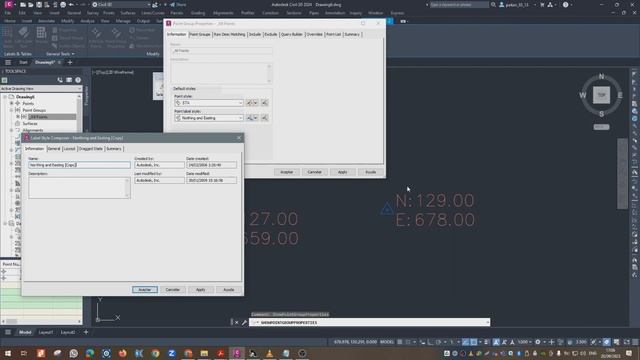
Task: Switch to the General tab in Label Style Composer
Action: coord(54,149)
